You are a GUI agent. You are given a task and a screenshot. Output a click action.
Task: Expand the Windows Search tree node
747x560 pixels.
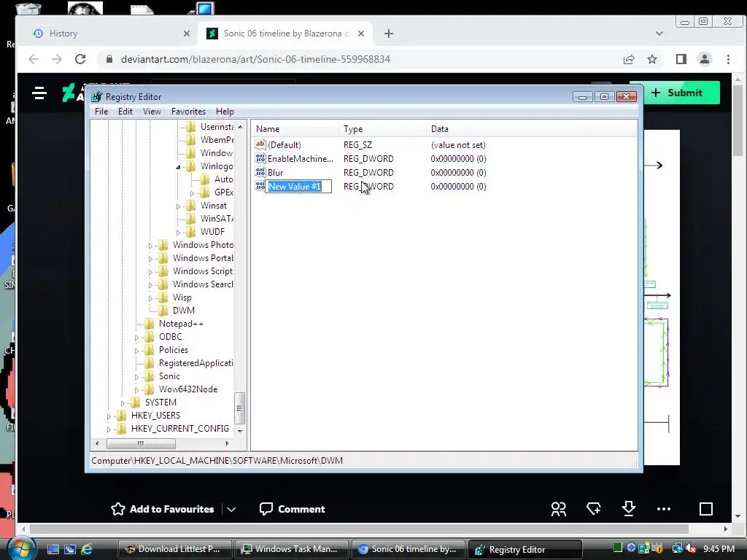click(150, 285)
